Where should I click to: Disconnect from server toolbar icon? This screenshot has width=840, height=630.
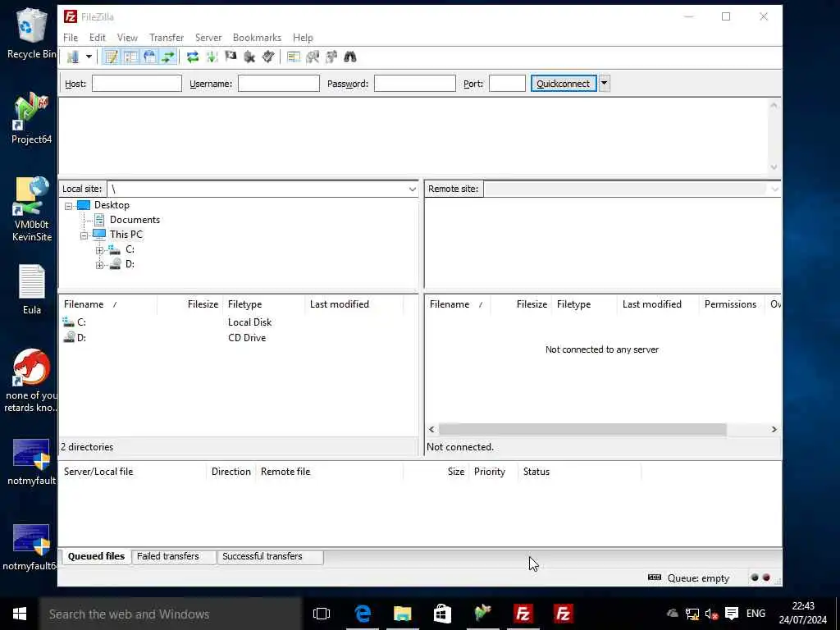pyautogui.click(x=249, y=57)
